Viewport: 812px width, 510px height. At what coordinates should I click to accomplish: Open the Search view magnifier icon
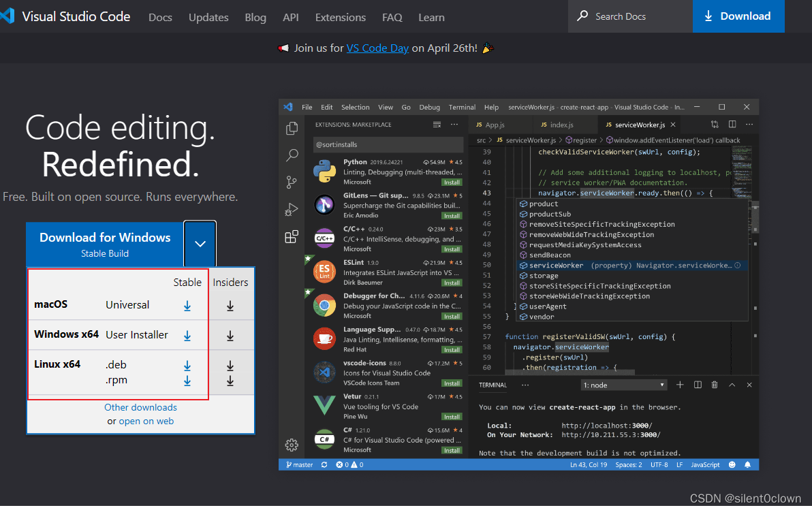coord(292,155)
